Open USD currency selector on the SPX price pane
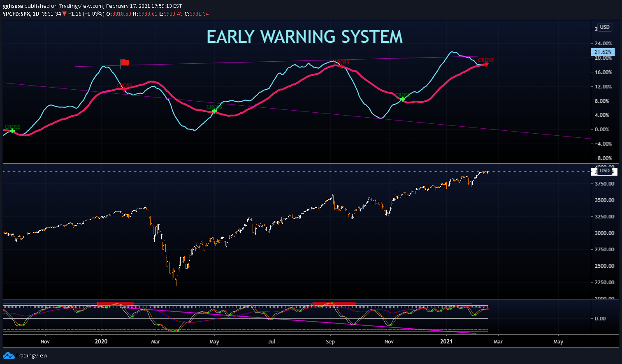This screenshot has height=364, width=622. [x=605, y=171]
